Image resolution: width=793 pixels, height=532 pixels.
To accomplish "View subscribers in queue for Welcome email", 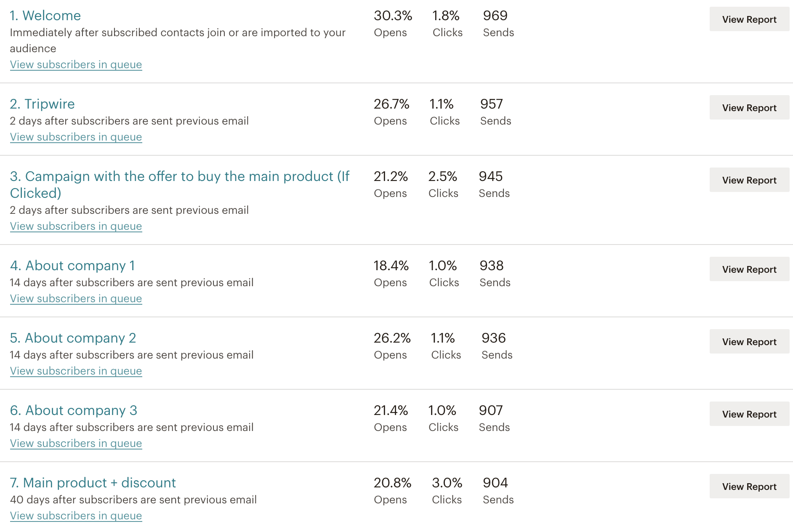I will pyautogui.click(x=76, y=64).
